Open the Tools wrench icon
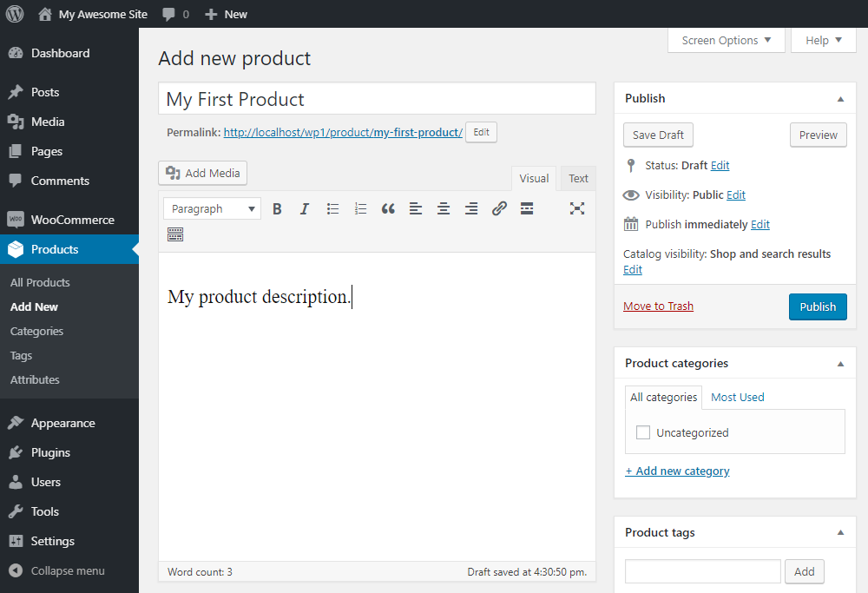 16,511
